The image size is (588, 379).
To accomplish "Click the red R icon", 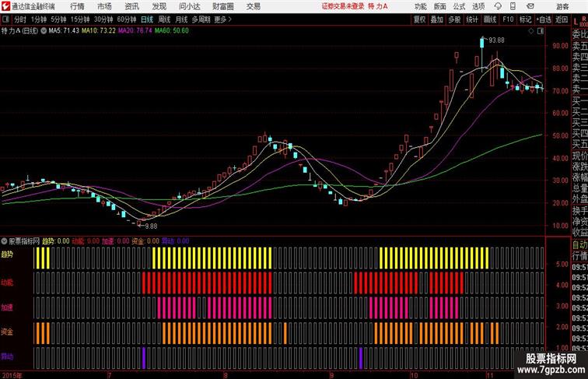I will pos(584,18).
